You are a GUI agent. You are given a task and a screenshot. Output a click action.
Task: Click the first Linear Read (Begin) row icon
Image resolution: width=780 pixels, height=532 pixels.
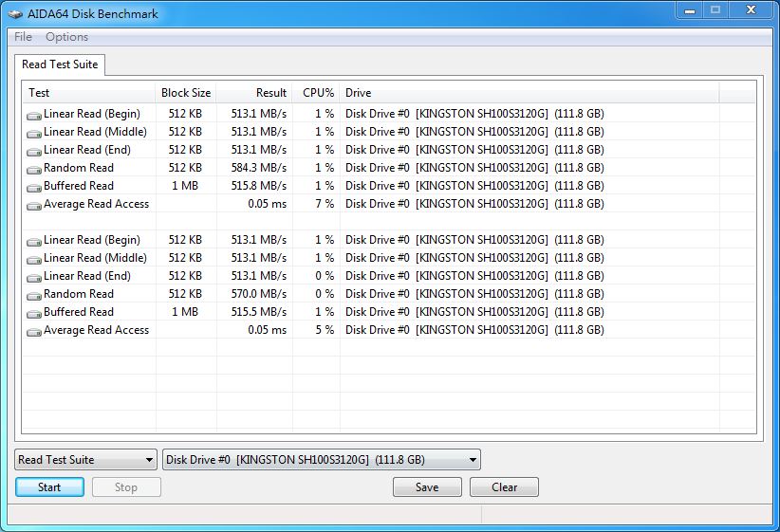coord(34,115)
